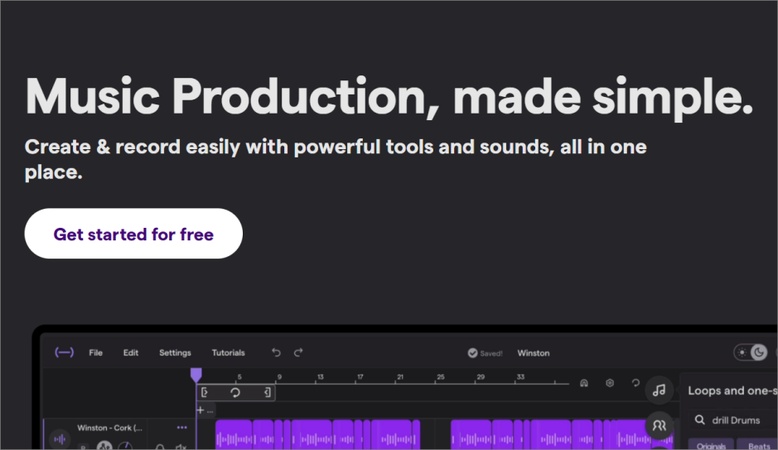Click the redo arrow icon
This screenshot has width=778, height=450.
[x=298, y=353]
